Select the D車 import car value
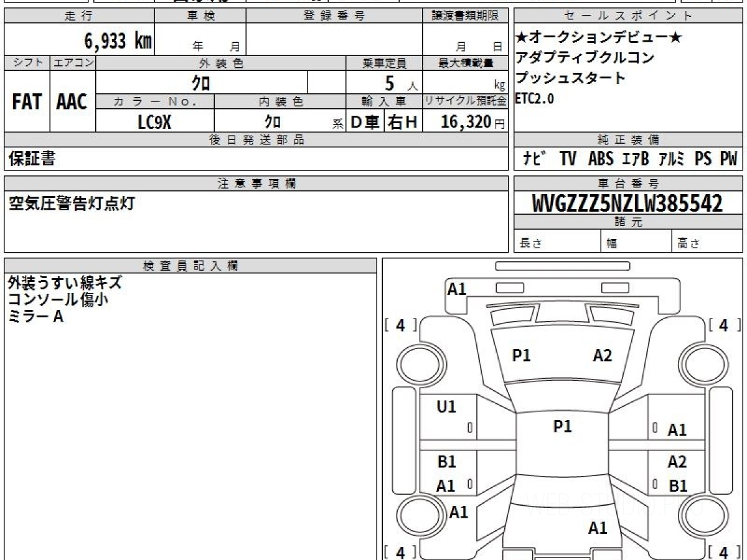The height and width of the screenshot is (560, 747). tap(365, 123)
